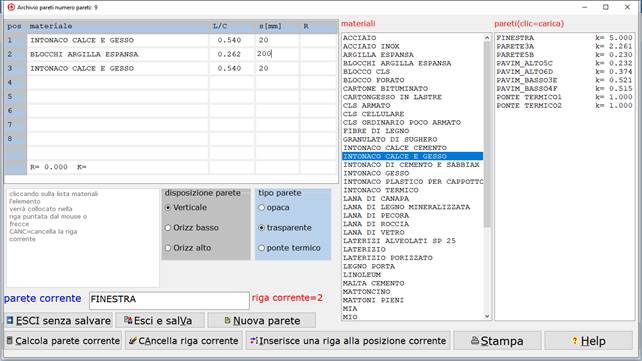Select ACCIAIO in the materials list

412,38
